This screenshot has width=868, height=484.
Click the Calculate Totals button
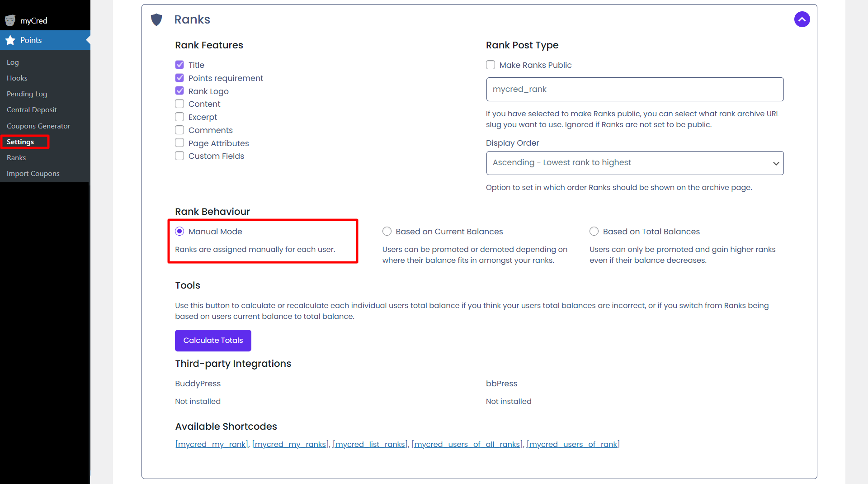coord(213,341)
